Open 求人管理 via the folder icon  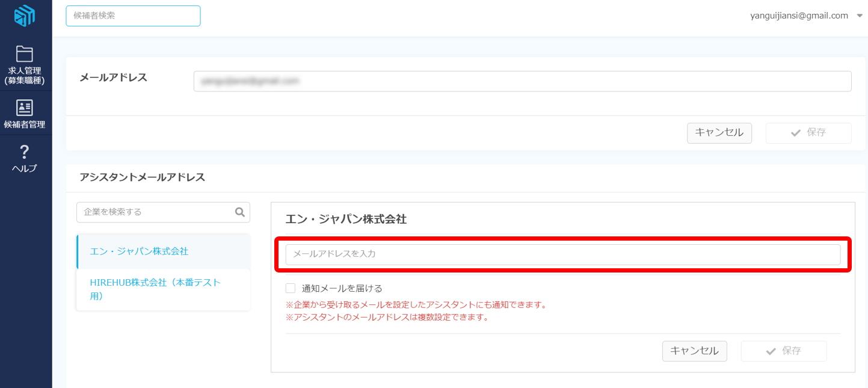click(25, 54)
